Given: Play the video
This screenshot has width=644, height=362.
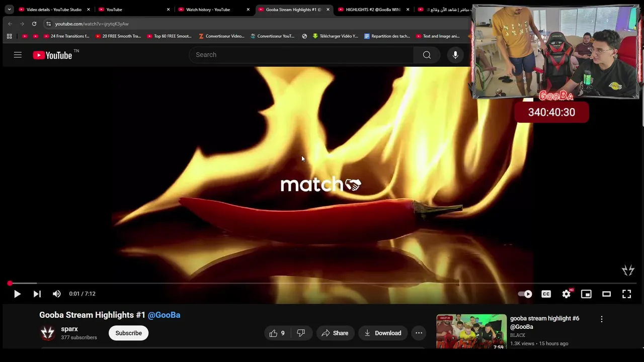Looking at the screenshot, I should (x=17, y=294).
